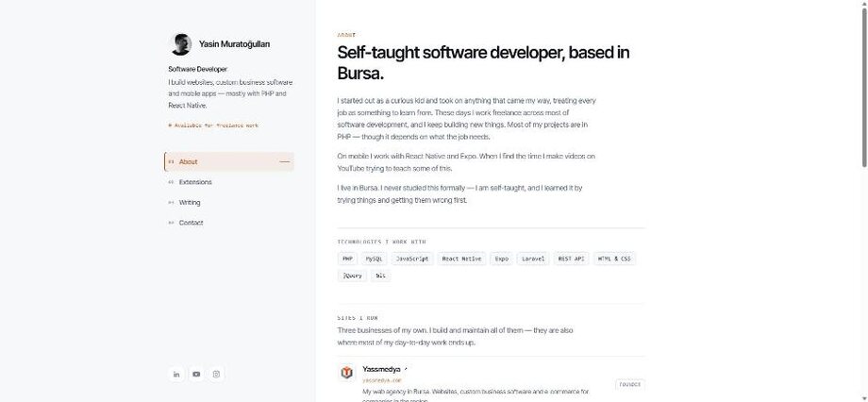Open the YouTube channel icon
This screenshot has width=868, height=402.
tap(196, 374)
